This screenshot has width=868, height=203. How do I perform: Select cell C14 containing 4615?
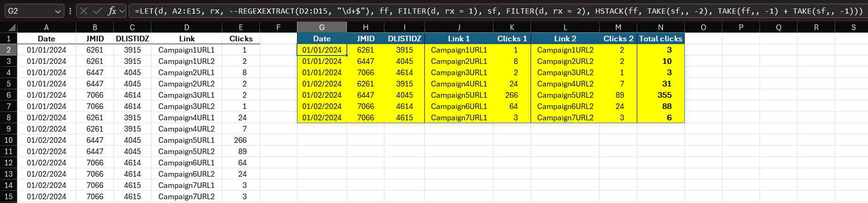(133, 185)
